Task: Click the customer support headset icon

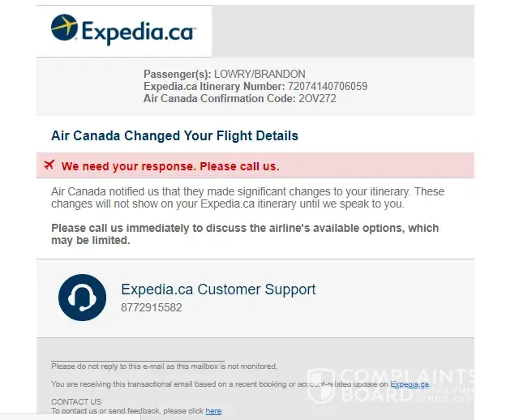Action: 82,298
